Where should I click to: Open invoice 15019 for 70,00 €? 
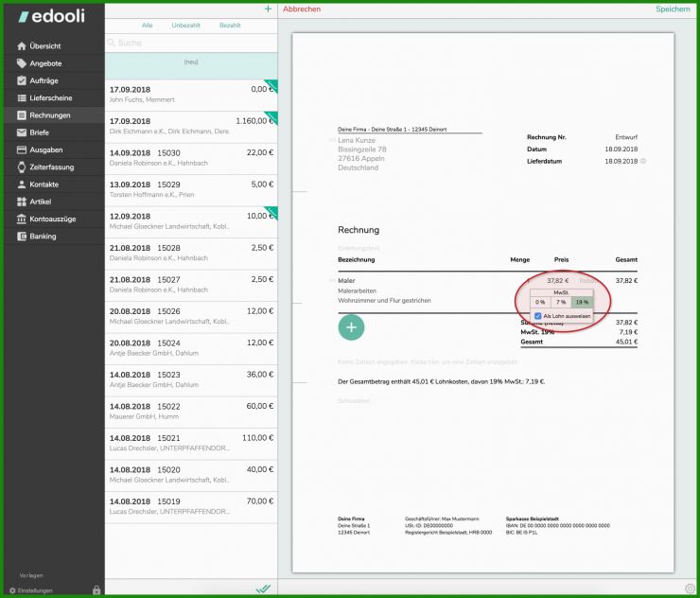tap(191, 507)
